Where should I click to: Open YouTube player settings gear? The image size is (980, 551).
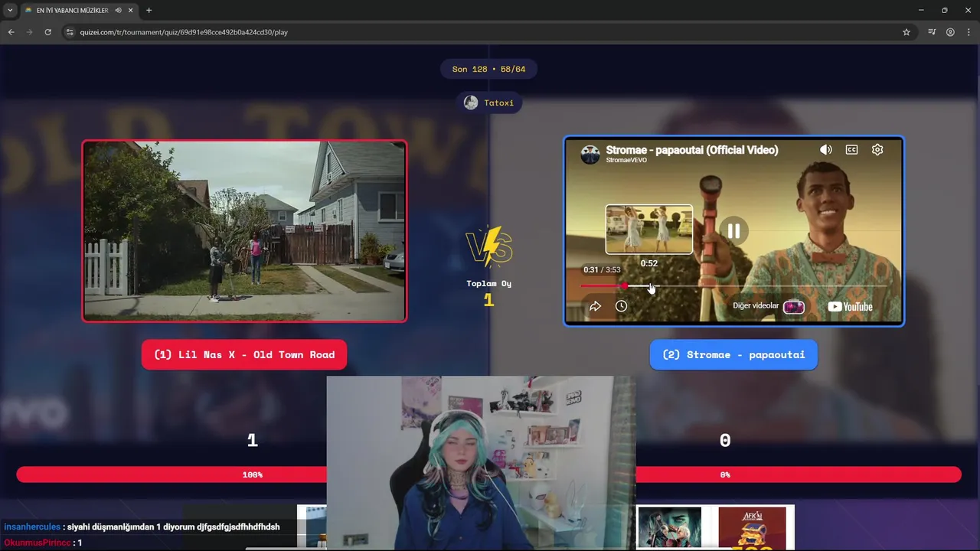(877, 150)
